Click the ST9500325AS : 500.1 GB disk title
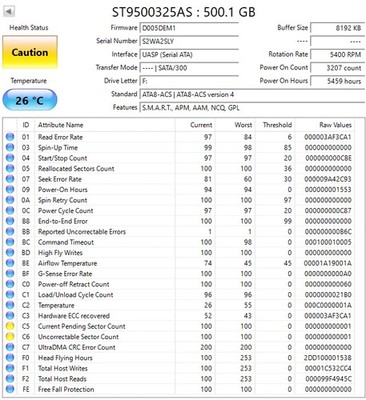The image size is (366, 400). point(183,12)
